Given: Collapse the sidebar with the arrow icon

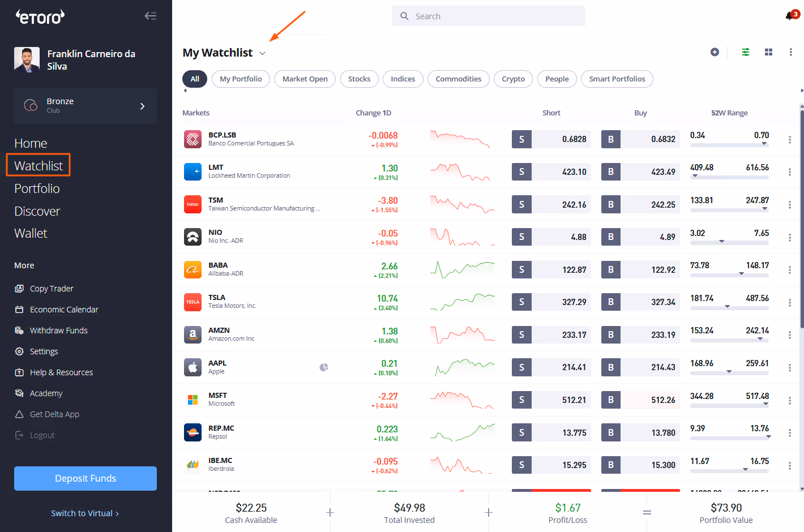Looking at the screenshot, I should click(x=151, y=16).
